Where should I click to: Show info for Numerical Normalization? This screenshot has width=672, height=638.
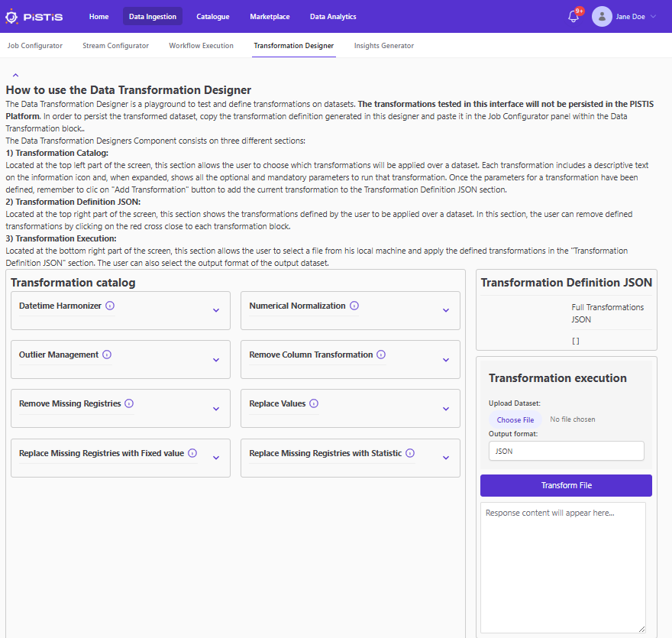[x=354, y=306]
